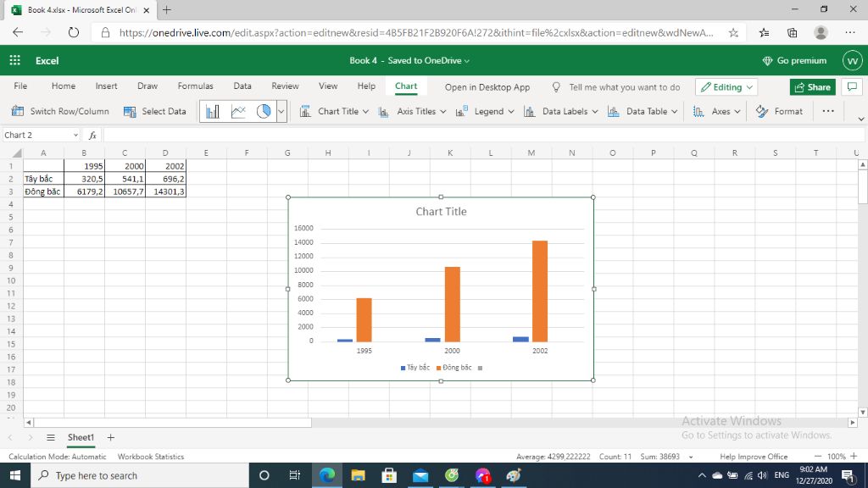The image size is (868, 488).
Task: Open Chart Title dropdown
Action: pos(334,111)
